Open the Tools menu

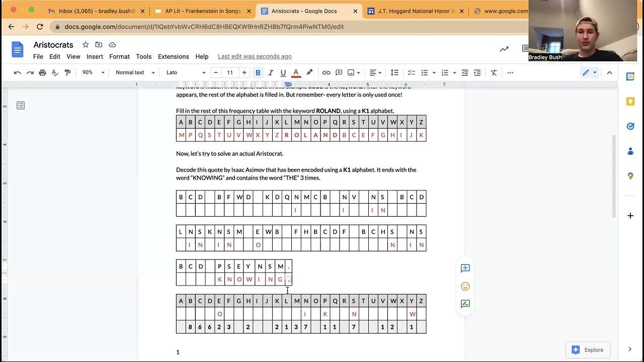click(x=143, y=56)
